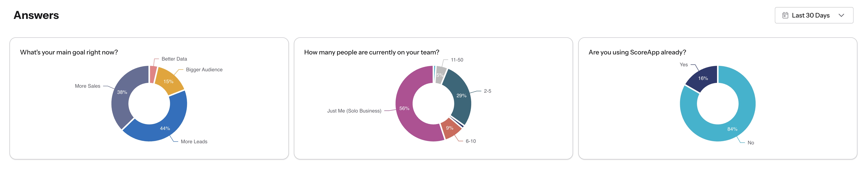The width and height of the screenshot is (868, 174).
Task: Click the team size question heading
Action: pyautogui.click(x=371, y=52)
